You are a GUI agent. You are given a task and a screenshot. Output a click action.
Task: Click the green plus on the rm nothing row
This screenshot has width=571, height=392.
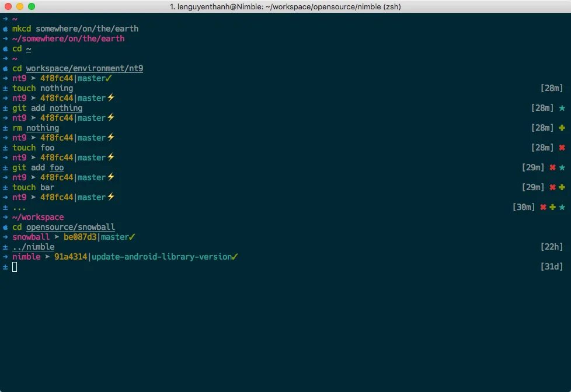[562, 128]
